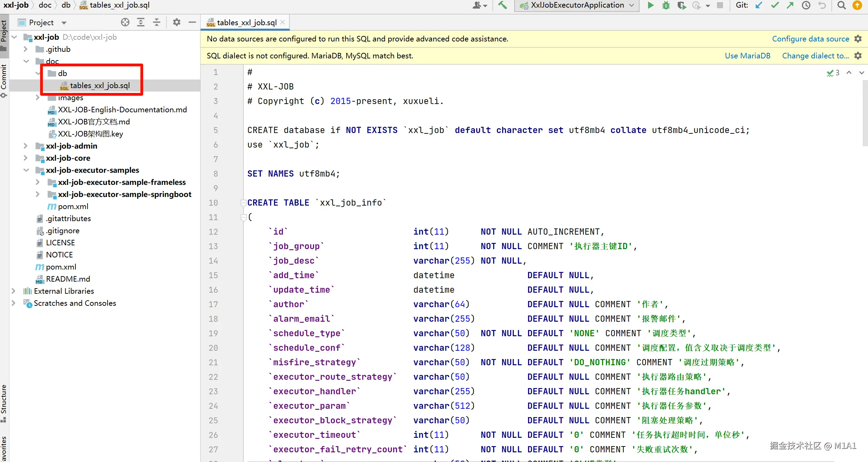Viewport: 868px width, 462px height.
Task: Expand the External Libraries node
Action: coord(13,291)
